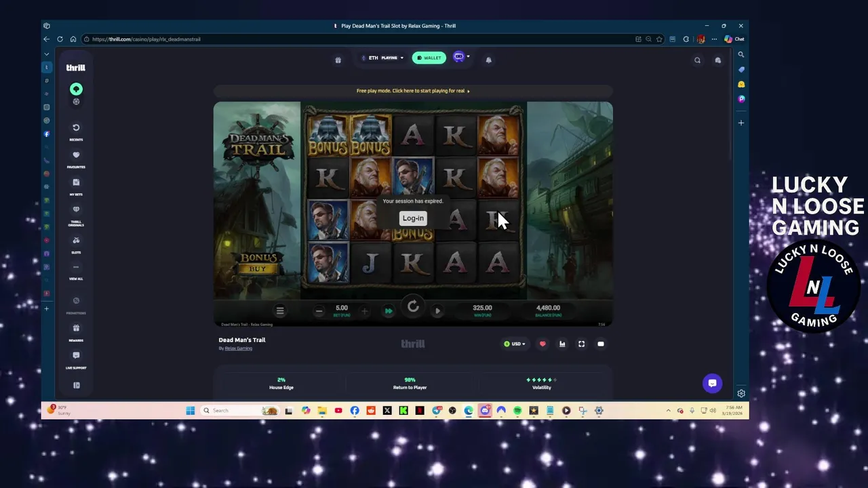Click the search magnifier in site header
The image size is (868, 488).
click(x=697, y=60)
